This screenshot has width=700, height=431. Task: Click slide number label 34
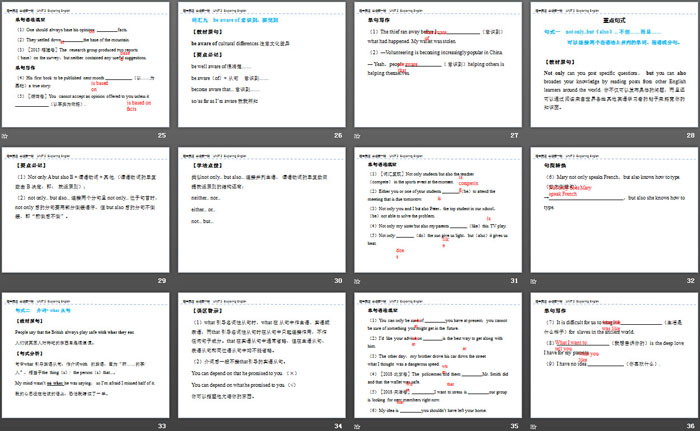tap(338, 426)
